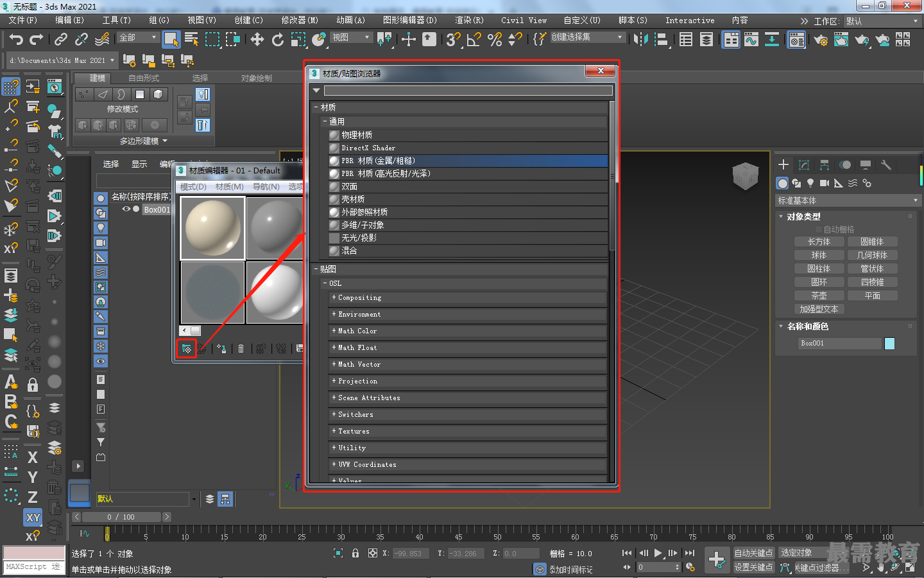Open the 渲染(R) menu
The image size is (924, 578).
[x=469, y=21]
